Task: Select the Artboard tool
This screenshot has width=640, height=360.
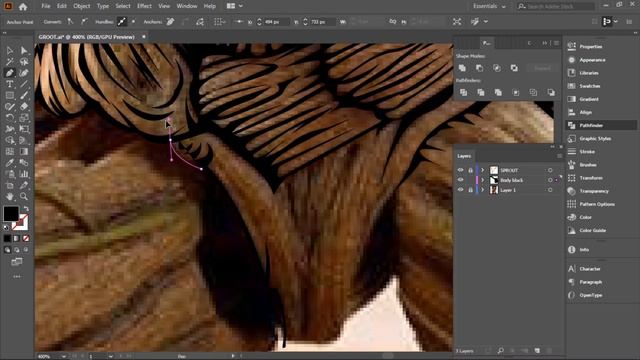Action: (x=10, y=185)
